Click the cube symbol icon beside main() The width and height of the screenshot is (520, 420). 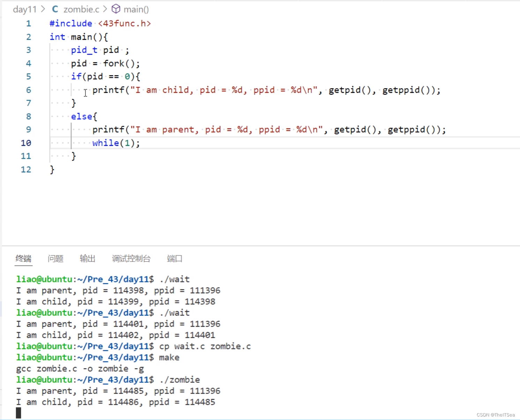pyautogui.click(x=116, y=9)
